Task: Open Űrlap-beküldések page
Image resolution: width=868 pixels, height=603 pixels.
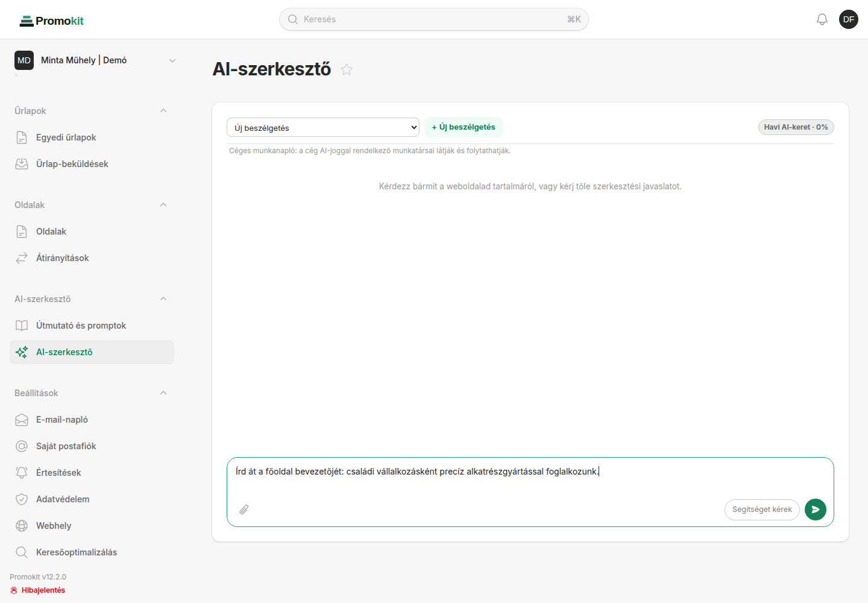Action: 92,164
